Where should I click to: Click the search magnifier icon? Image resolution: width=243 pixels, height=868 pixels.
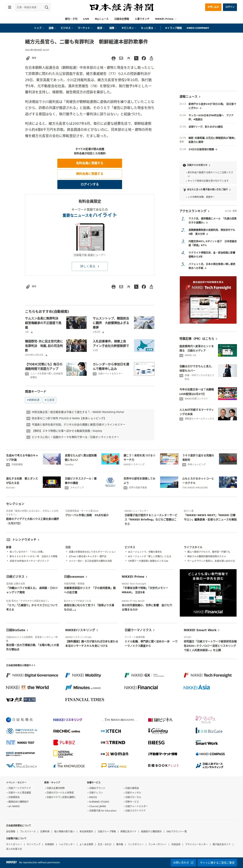click(46, 7)
